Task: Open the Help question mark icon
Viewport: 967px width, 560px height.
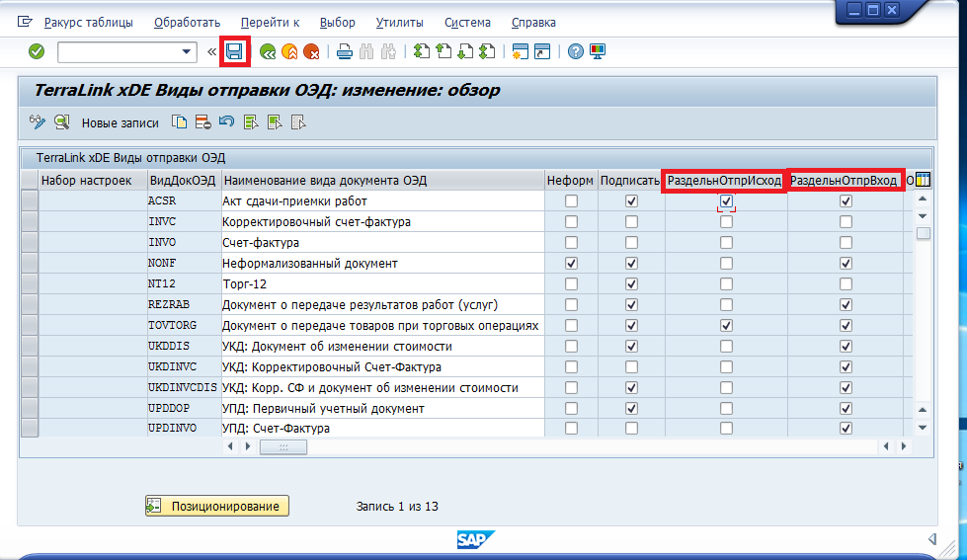Action: [576, 51]
